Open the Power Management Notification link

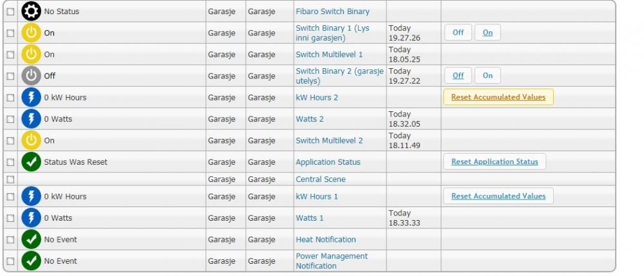point(332,261)
